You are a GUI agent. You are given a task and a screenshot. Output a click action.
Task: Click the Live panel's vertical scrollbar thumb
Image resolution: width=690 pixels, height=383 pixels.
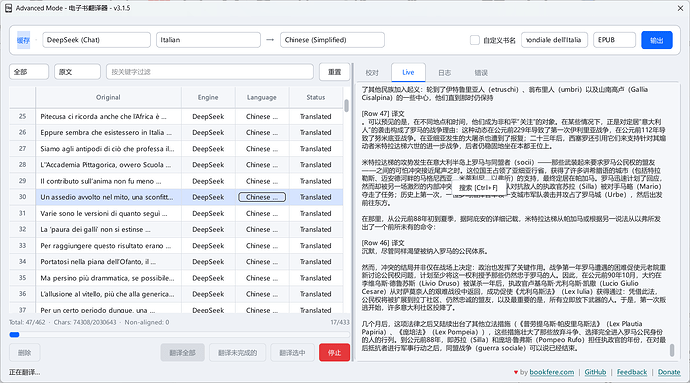[672, 350]
